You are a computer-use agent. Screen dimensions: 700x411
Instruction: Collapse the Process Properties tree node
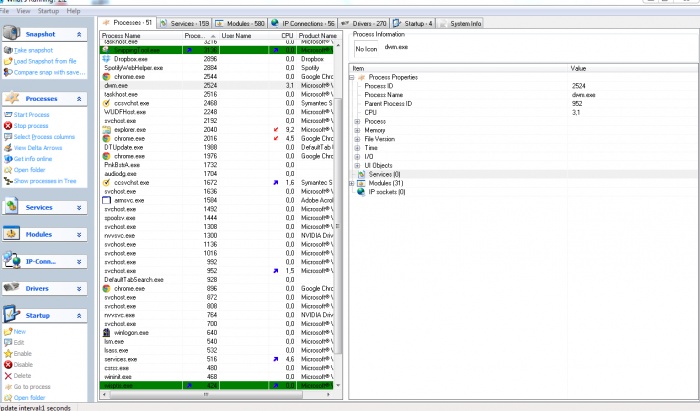tap(351, 77)
